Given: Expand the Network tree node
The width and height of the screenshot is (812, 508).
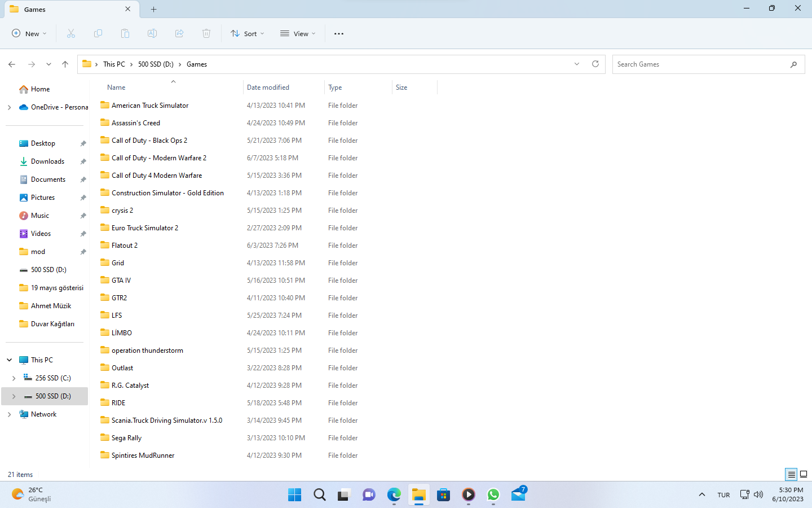Looking at the screenshot, I should [x=9, y=414].
